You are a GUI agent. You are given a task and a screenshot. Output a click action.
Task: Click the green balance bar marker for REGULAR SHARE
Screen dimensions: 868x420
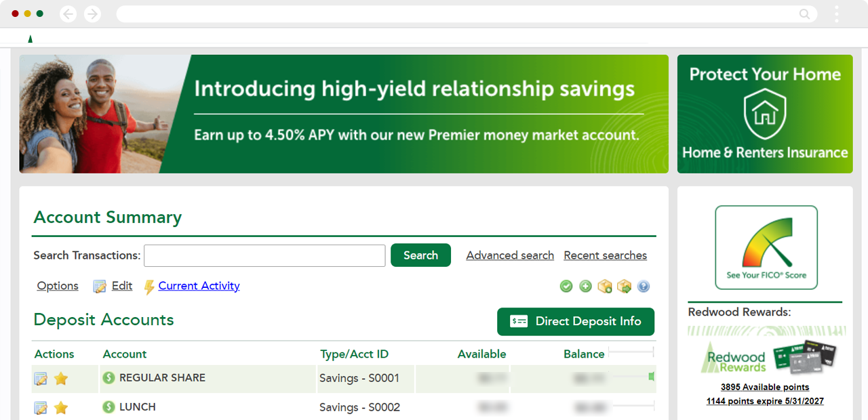(x=652, y=377)
